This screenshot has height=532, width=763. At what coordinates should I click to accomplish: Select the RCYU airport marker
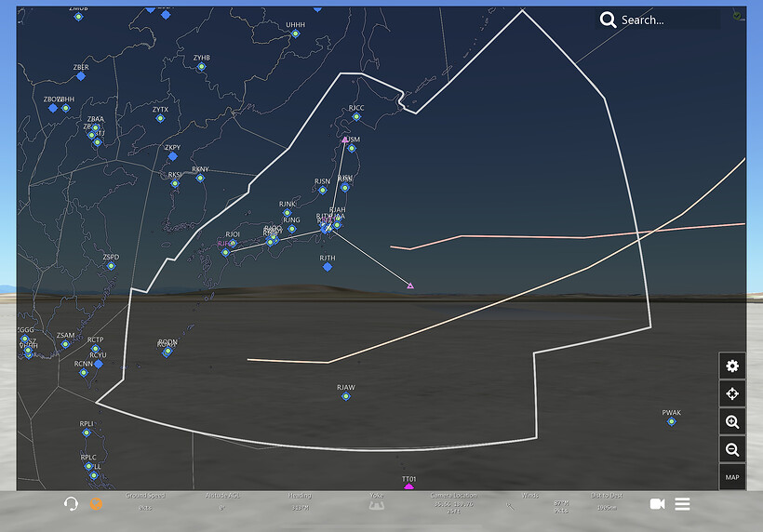tap(99, 364)
